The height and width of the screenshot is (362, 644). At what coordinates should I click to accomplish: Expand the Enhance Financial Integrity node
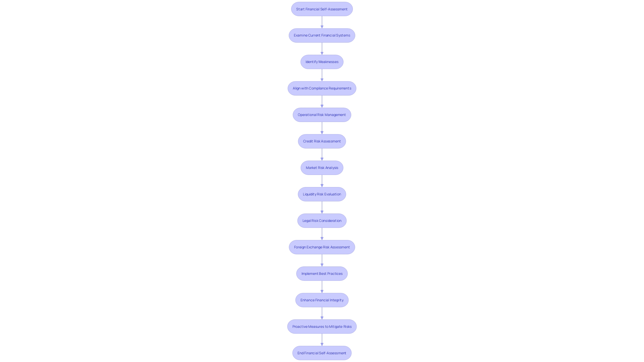coord(322,300)
